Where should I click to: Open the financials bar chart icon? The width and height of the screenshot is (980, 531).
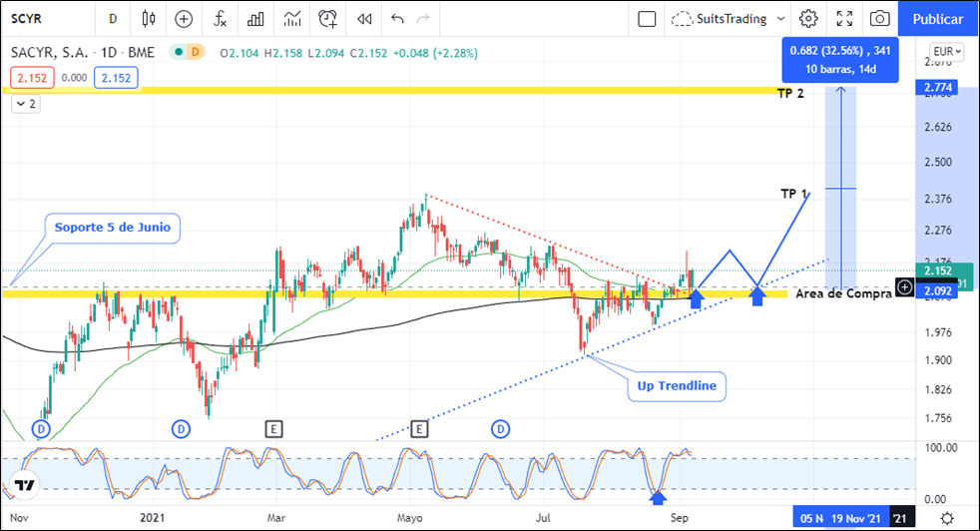[x=256, y=18]
